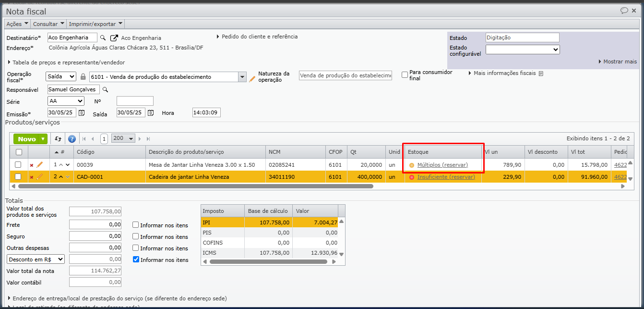
Task: Select the checkbox for product 00039 row
Action: (18, 165)
